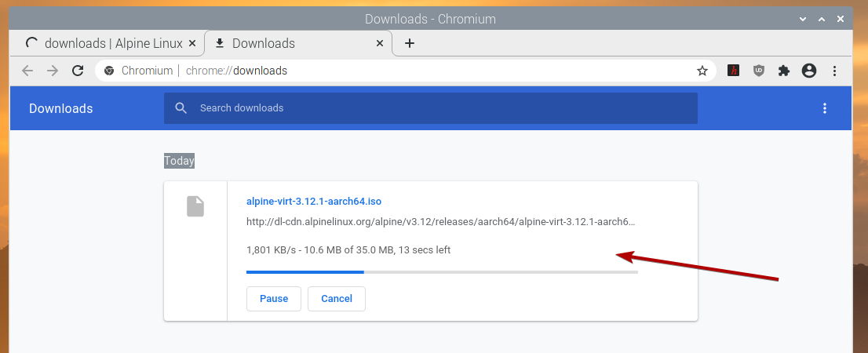Open the Chromium three-dot menu
Image resolution: width=868 pixels, height=353 pixels.
click(x=834, y=71)
